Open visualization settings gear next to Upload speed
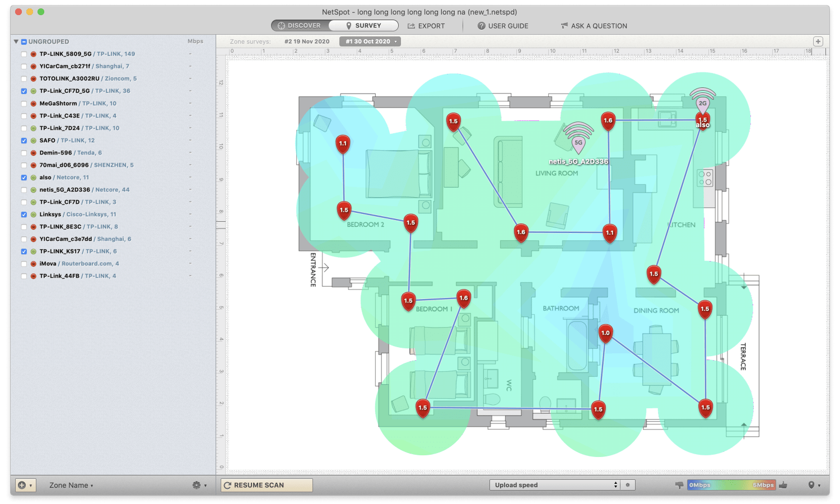This screenshot has width=840, height=504. (x=628, y=485)
